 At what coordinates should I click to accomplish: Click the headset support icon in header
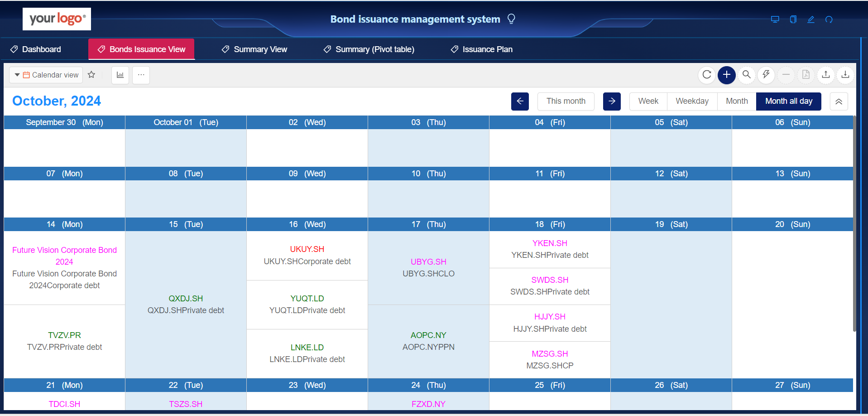pos(829,19)
